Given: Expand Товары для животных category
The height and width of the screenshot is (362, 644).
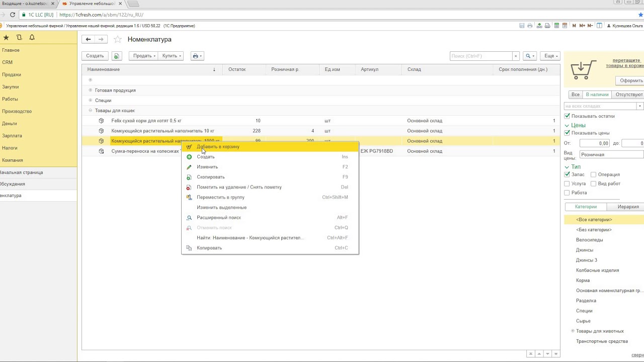Looking at the screenshot, I should [x=573, y=331].
